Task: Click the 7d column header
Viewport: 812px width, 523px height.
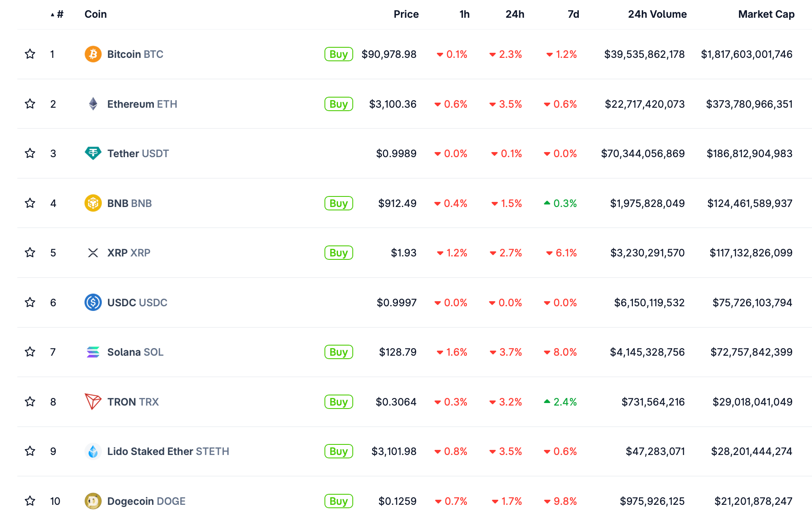Action: tap(573, 14)
